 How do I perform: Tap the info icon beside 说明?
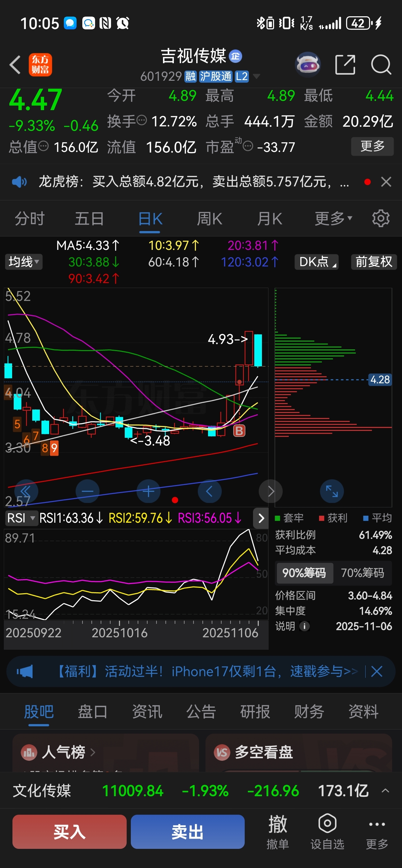coord(305,626)
